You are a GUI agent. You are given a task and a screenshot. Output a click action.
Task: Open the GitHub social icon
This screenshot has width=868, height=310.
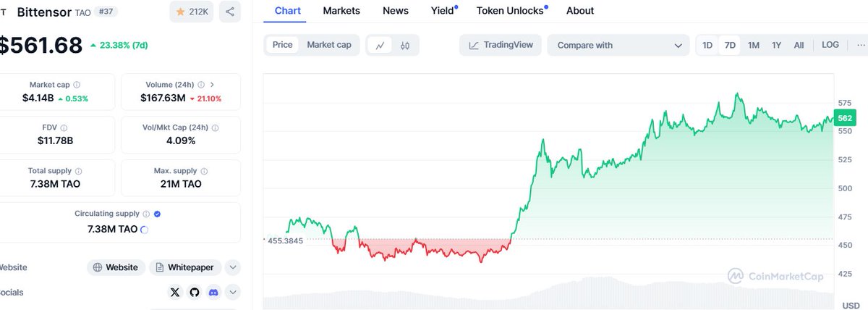point(194,293)
